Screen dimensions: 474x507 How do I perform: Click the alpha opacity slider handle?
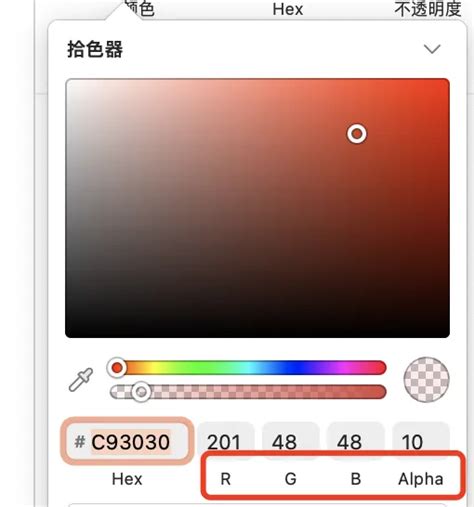141,392
